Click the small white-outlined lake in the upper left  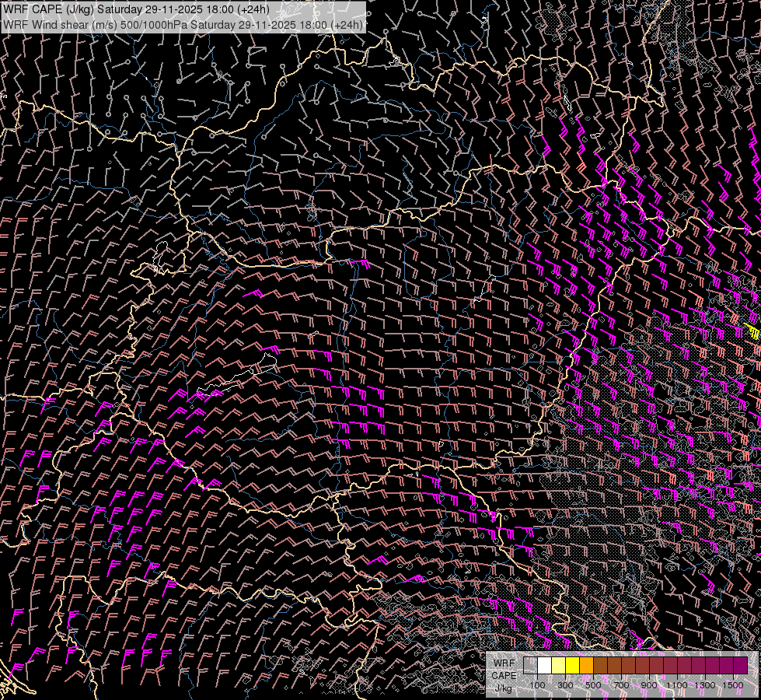(x=162, y=250)
